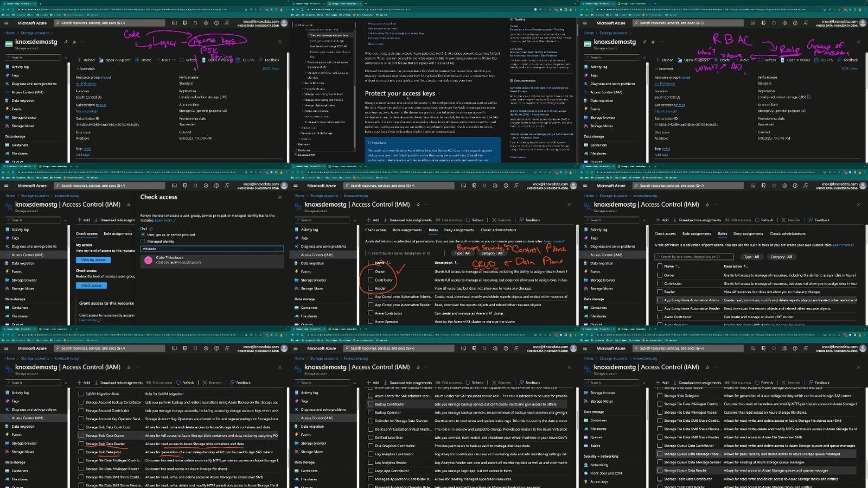
Task: Switch to Deny assignments tab in red-annotated frame
Action: coord(459,230)
